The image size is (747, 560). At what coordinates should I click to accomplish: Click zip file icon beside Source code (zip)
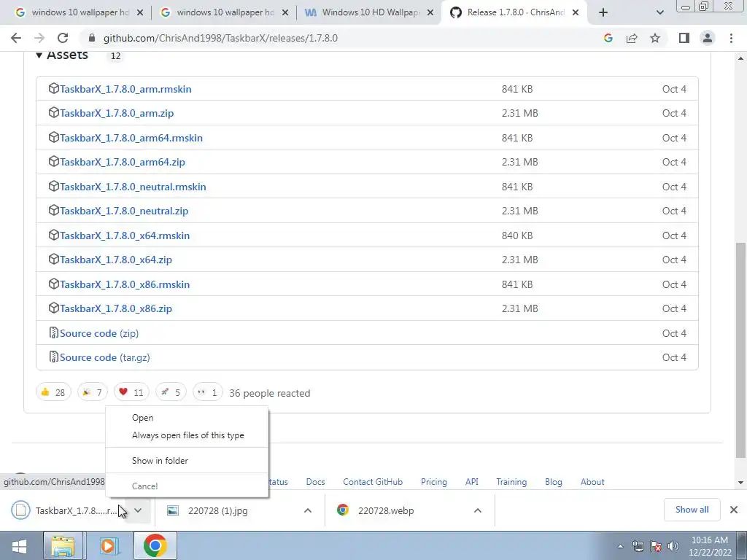tap(53, 332)
